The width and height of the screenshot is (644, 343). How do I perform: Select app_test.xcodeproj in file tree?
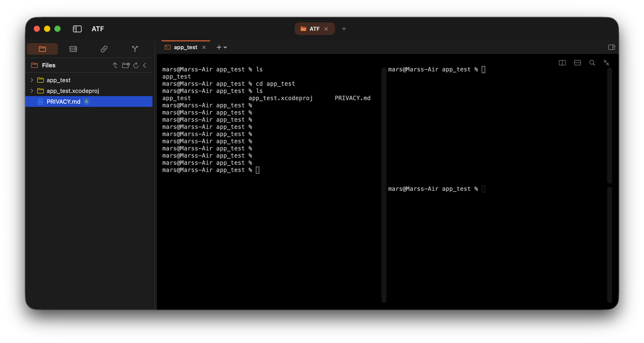point(89,91)
